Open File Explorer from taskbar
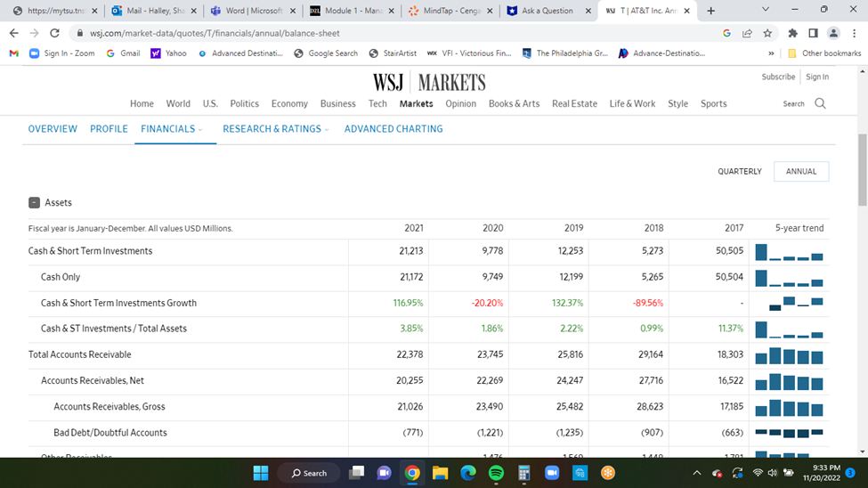Screen dimensions: 868x488 coord(440,473)
